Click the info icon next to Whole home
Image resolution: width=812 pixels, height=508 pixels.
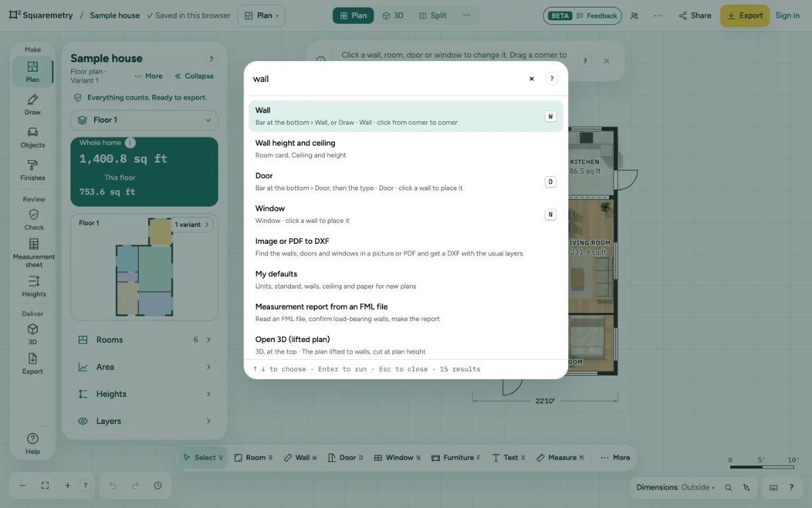coord(131,143)
